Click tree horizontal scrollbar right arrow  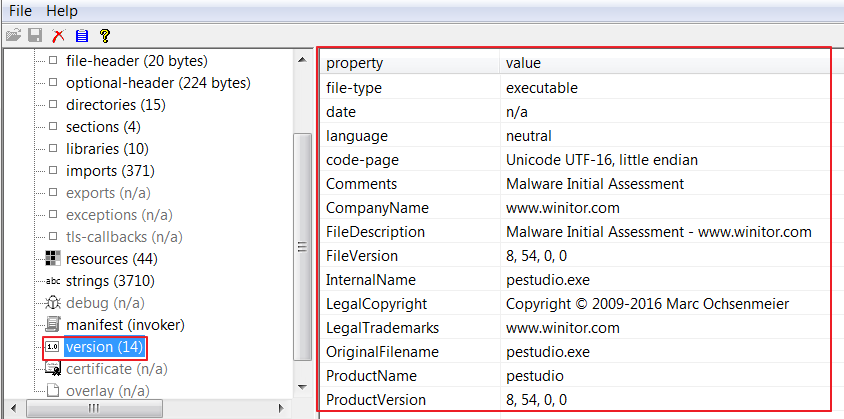coord(280,408)
